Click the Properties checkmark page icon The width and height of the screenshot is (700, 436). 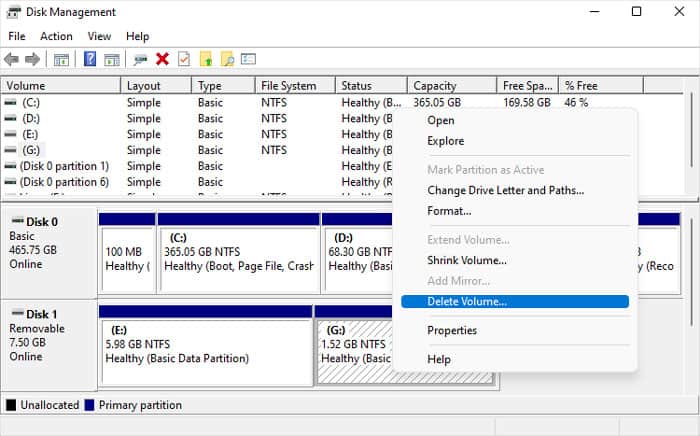pos(184,59)
